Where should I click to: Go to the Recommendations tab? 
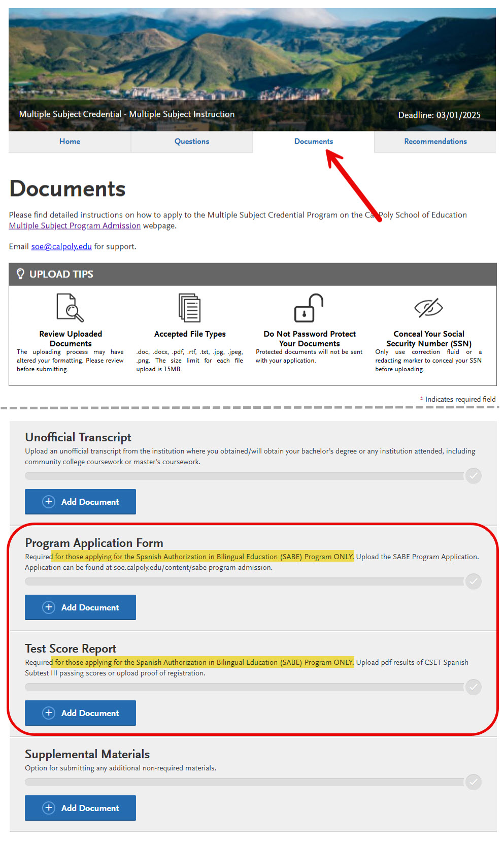pos(435,142)
